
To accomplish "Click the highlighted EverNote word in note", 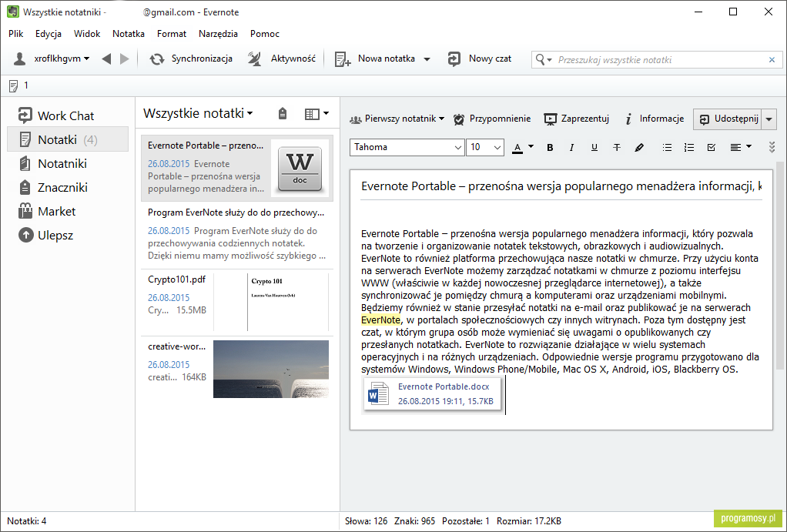I will (380, 320).
